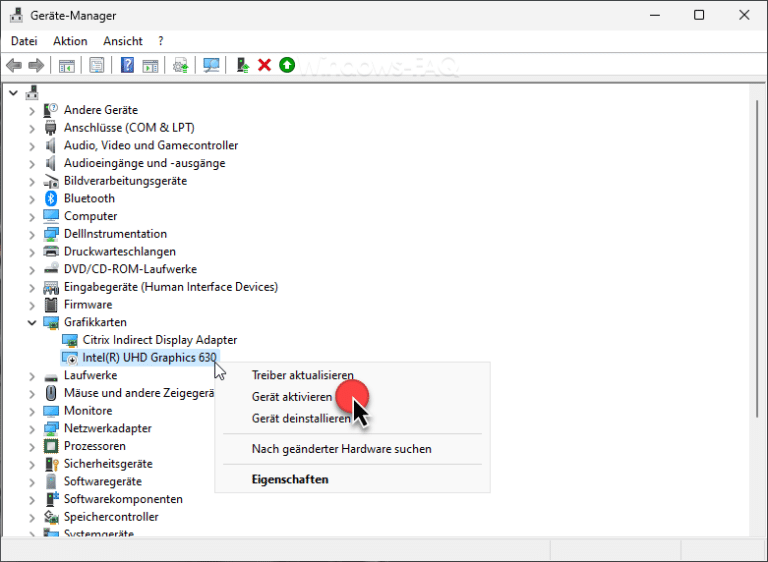Click the Speichercontroller icon
This screenshot has height=562, width=768.
click(51, 516)
